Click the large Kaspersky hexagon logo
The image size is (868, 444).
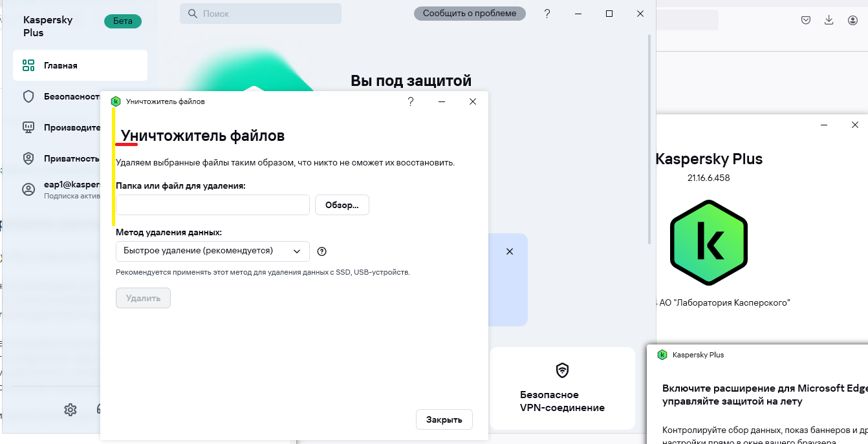[x=709, y=242]
